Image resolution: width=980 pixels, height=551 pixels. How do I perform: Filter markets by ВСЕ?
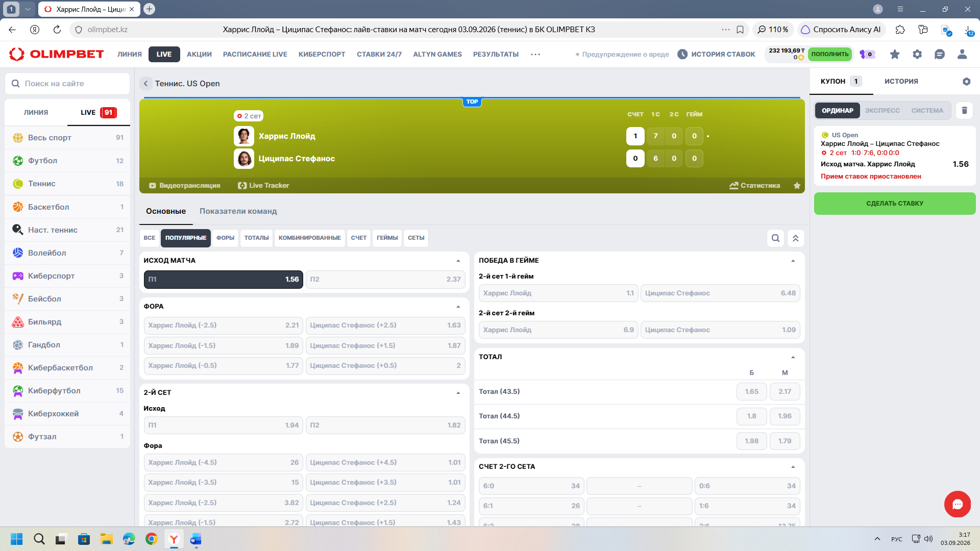(x=150, y=238)
